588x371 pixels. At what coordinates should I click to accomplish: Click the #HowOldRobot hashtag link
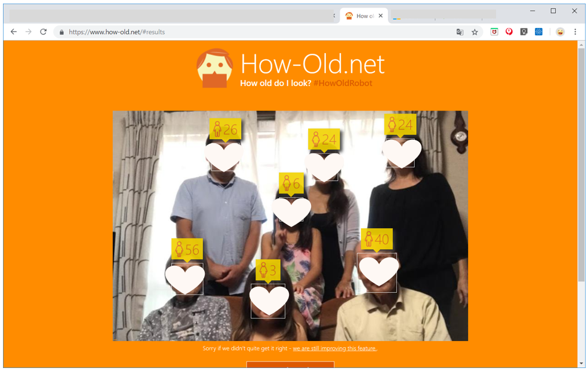[343, 83]
